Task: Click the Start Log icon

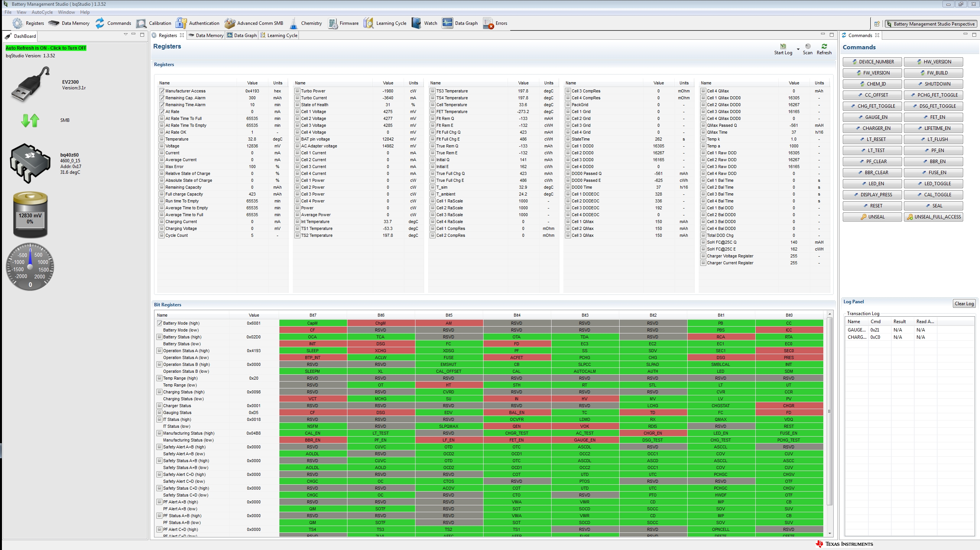Action: [x=783, y=46]
